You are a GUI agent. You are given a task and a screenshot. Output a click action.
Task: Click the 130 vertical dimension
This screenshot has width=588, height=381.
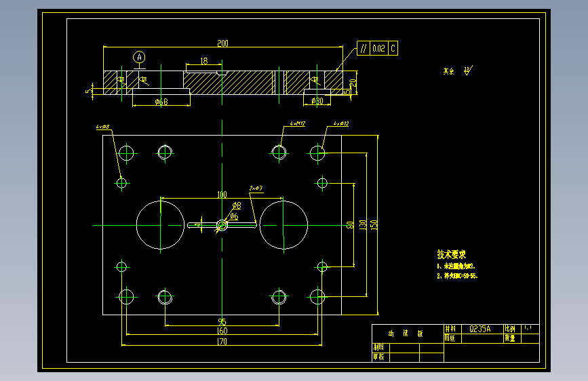(363, 225)
